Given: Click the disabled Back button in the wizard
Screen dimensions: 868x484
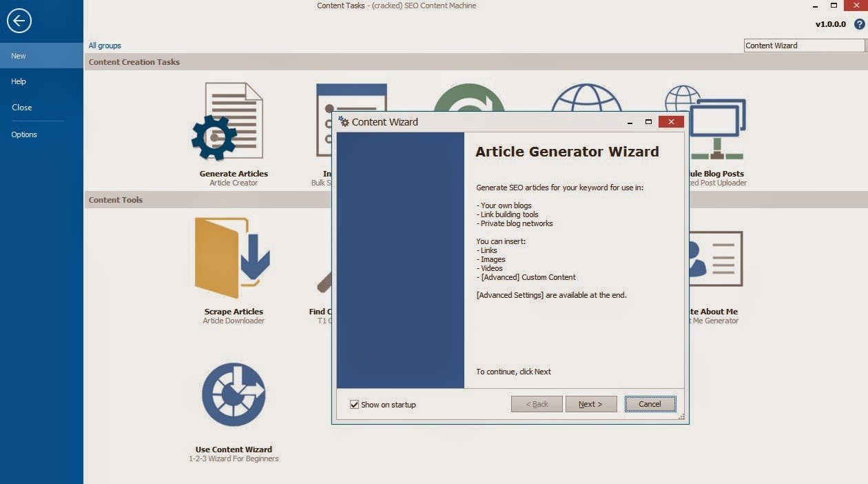Looking at the screenshot, I should coord(537,404).
